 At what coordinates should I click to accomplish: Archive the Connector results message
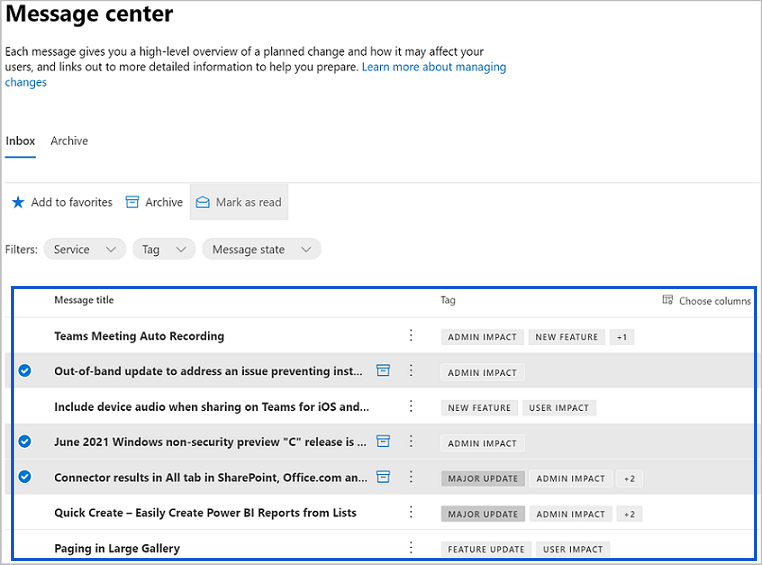[383, 477]
